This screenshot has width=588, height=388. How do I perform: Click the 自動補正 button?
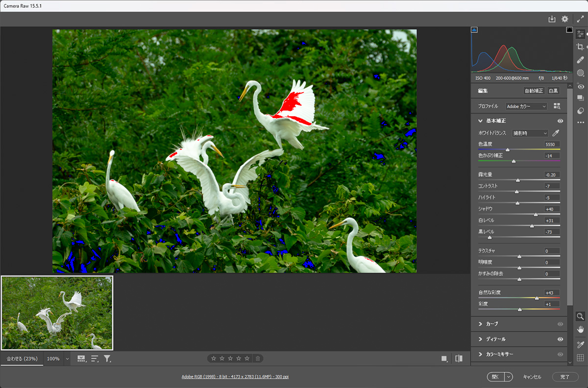pyautogui.click(x=534, y=91)
